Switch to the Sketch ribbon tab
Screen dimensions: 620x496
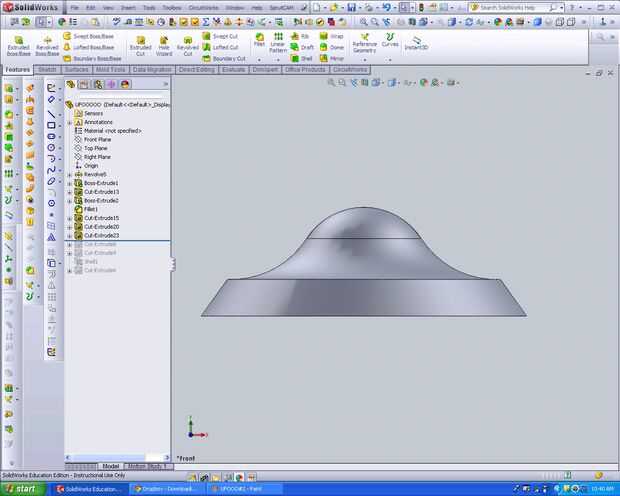pyautogui.click(x=47, y=70)
